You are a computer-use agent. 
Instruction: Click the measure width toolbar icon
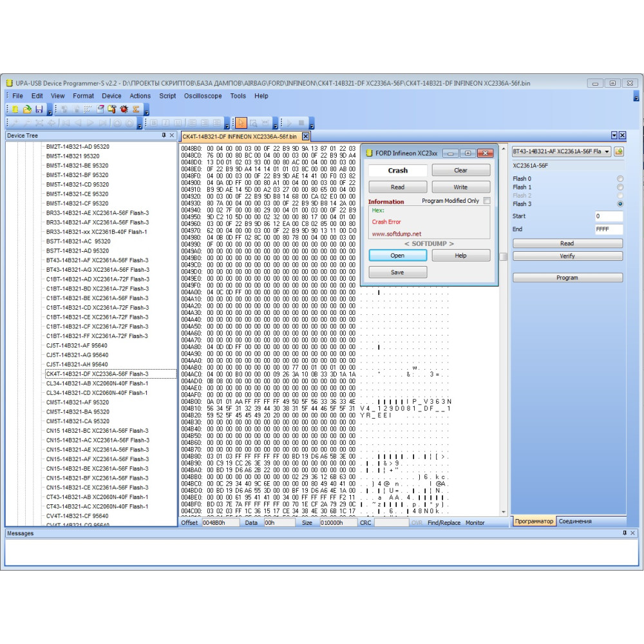pos(265,123)
